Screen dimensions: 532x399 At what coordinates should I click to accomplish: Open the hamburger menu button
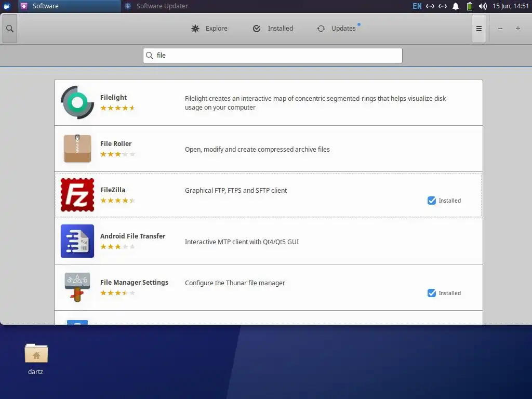(478, 29)
